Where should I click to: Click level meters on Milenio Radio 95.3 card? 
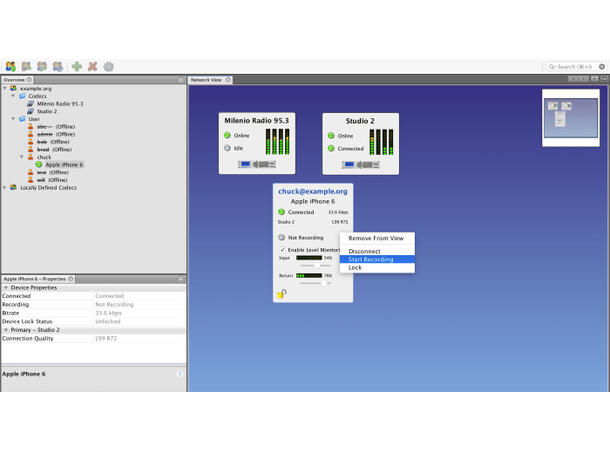tap(277, 142)
